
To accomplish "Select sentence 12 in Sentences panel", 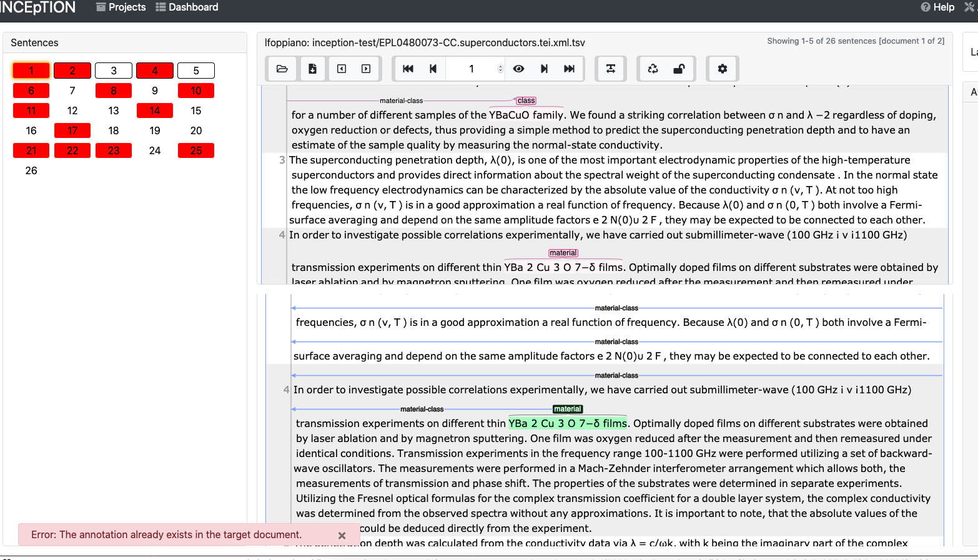I will (x=72, y=111).
